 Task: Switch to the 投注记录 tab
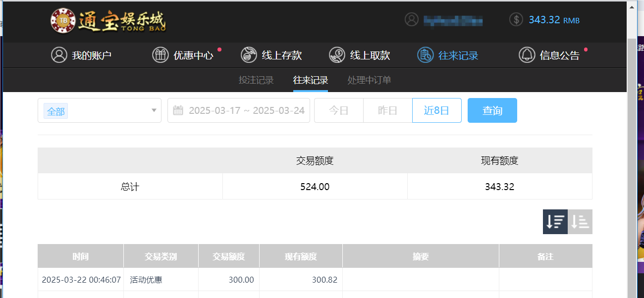tap(256, 80)
